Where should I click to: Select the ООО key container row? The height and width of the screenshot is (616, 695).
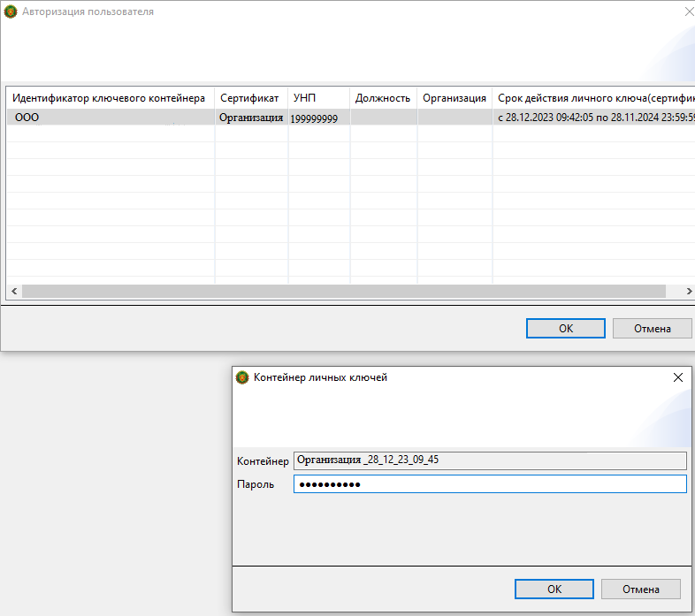click(x=106, y=118)
